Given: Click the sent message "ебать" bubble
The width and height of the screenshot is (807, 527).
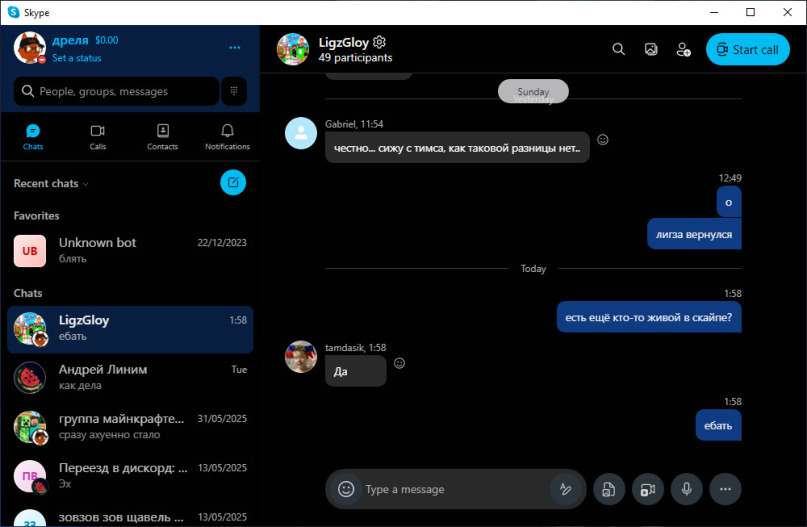Looking at the screenshot, I should [x=718, y=425].
